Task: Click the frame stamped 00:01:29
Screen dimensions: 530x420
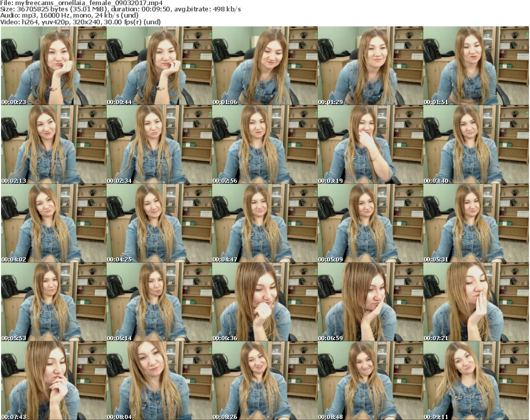Action: 370,66
